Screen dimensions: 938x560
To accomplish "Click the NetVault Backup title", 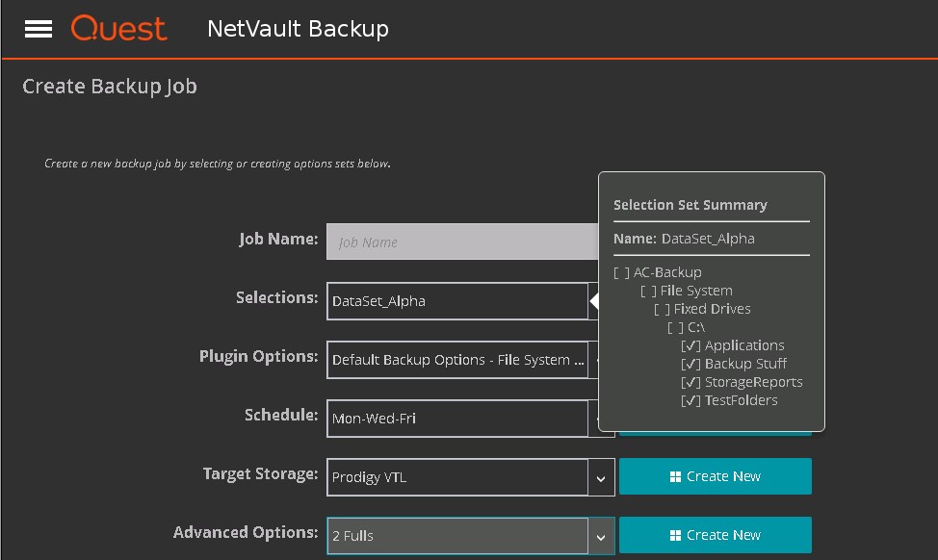I will click(298, 29).
